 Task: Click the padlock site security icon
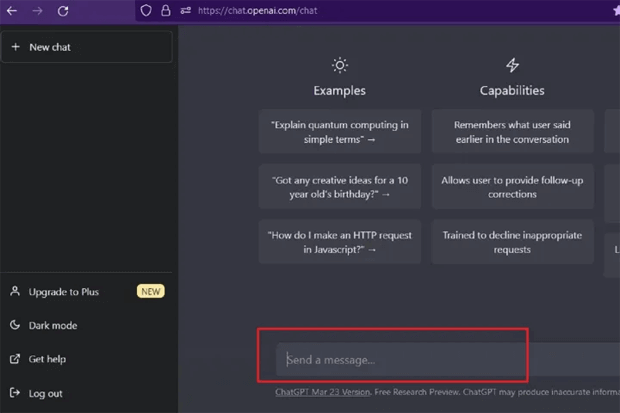[x=165, y=10]
